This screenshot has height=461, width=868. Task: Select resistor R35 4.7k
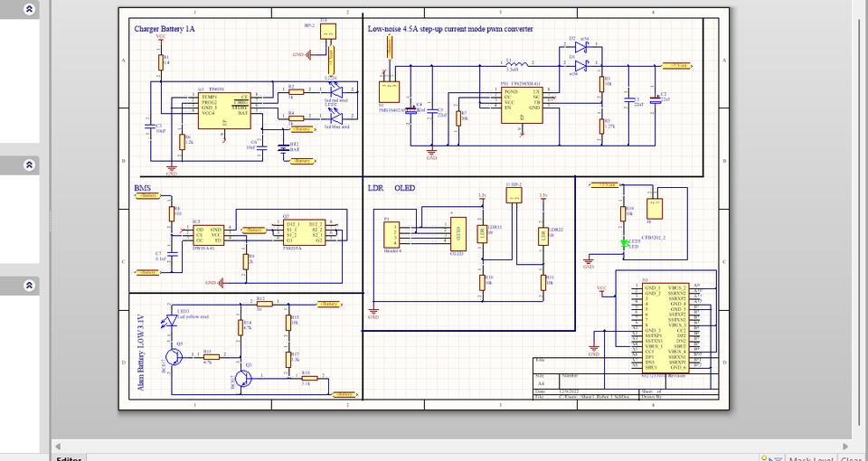click(211, 357)
